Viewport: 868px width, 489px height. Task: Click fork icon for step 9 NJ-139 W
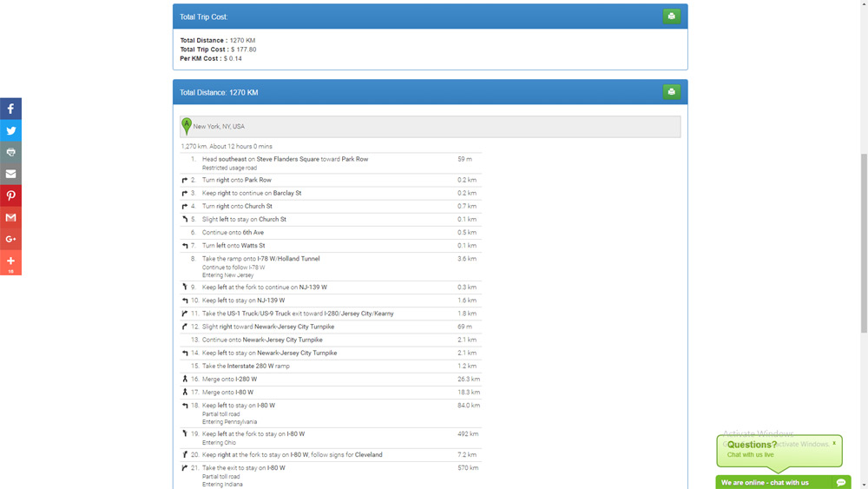pyautogui.click(x=185, y=287)
